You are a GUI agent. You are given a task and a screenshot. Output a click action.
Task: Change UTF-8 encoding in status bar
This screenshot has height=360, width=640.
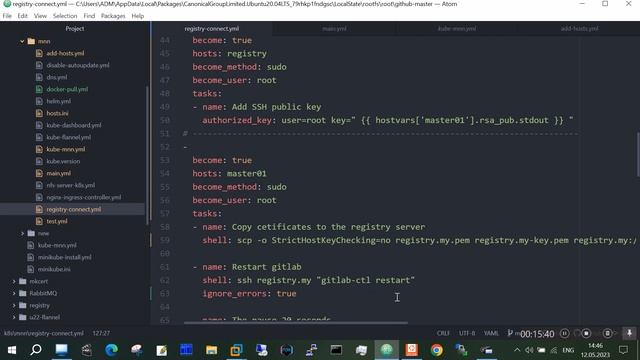click(x=467, y=333)
